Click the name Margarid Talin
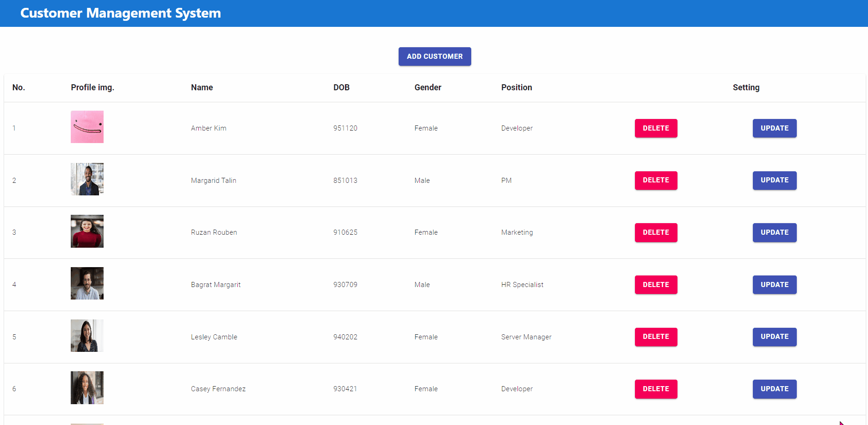868x425 pixels. pos(214,181)
